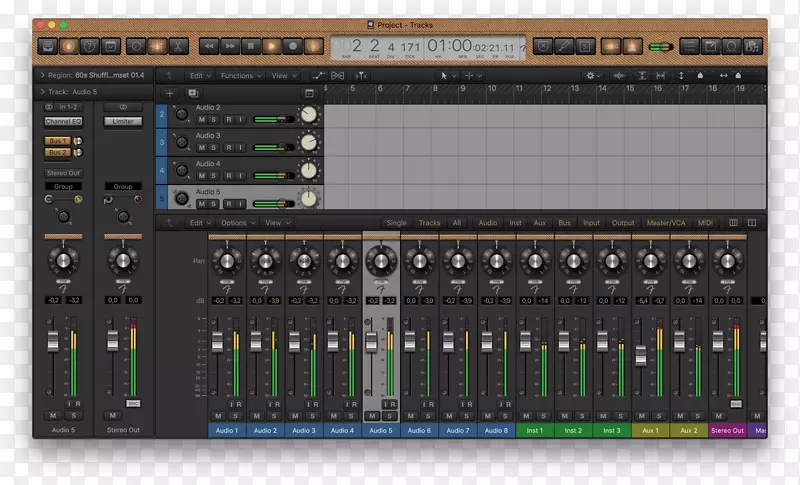The image size is (800, 485).
Task: Mute the Audio 3 track in track list
Action: coord(202,147)
